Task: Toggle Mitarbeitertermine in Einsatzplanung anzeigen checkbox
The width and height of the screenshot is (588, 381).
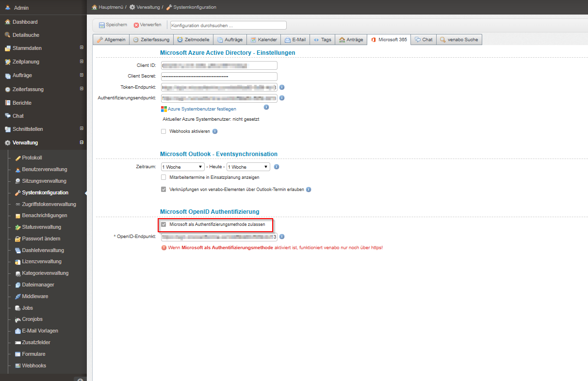Action: [x=163, y=177]
